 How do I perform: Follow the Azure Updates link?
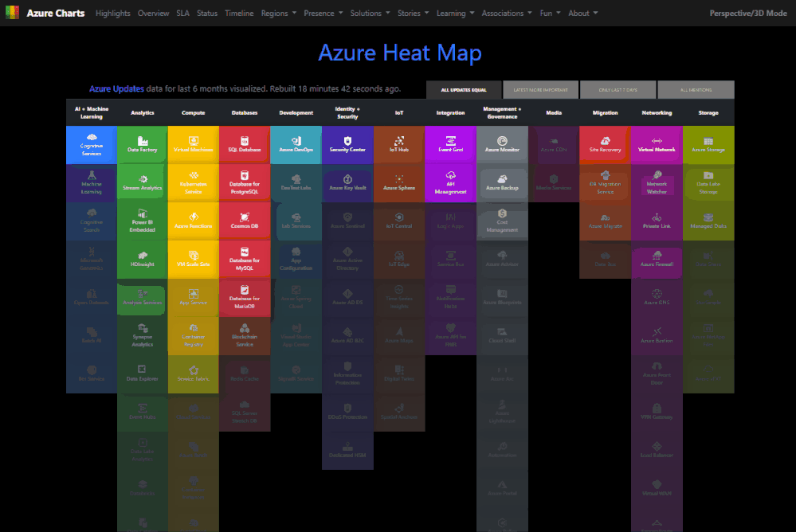tap(117, 89)
